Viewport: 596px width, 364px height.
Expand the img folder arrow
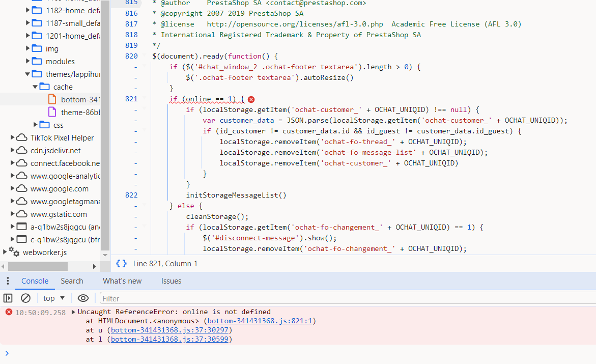[27, 48]
